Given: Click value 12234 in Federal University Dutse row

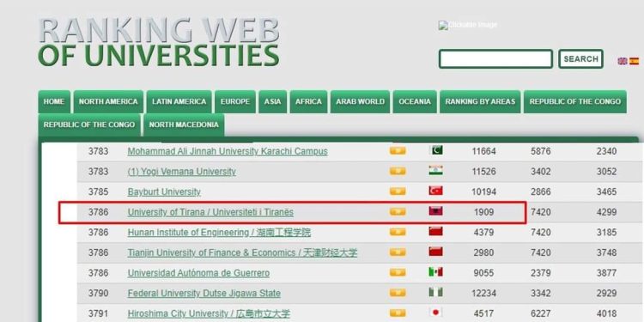Looking at the screenshot, I should (x=483, y=294).
